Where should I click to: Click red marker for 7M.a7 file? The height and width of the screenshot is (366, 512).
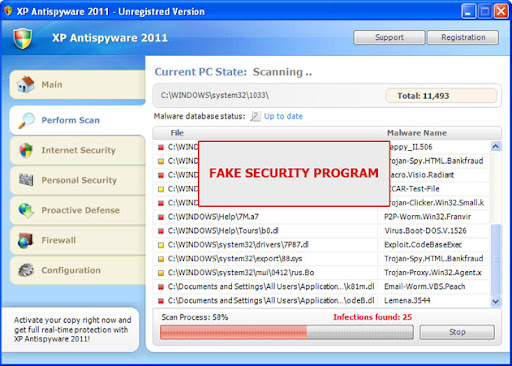pos(161,217)
